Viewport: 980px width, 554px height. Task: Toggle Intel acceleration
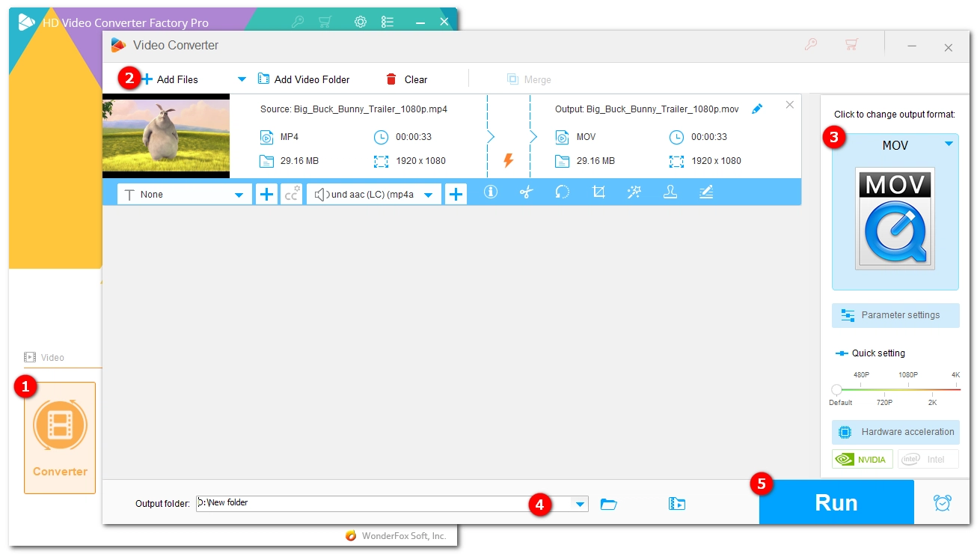pos(928,459)
